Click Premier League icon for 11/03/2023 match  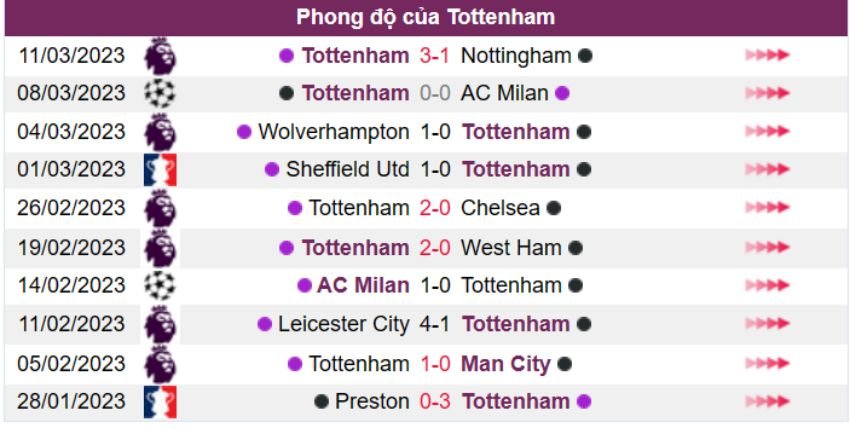160,56
